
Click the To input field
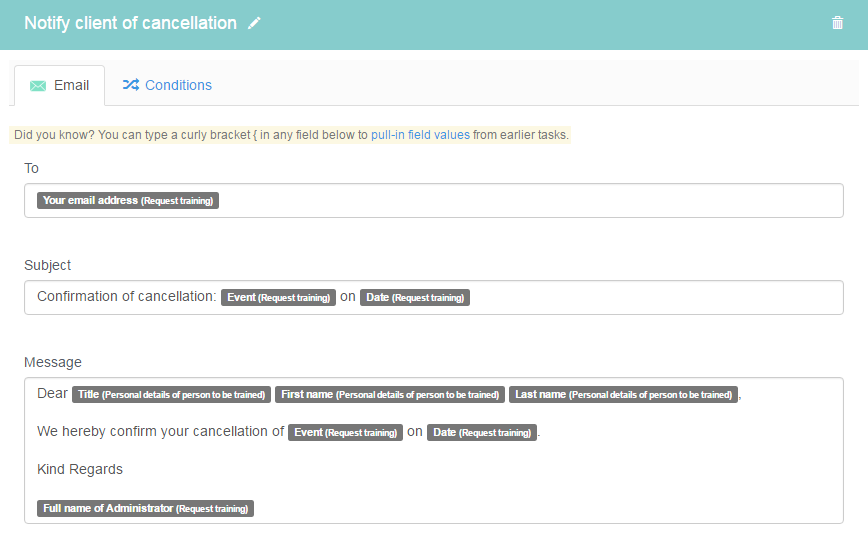point(433,200)
